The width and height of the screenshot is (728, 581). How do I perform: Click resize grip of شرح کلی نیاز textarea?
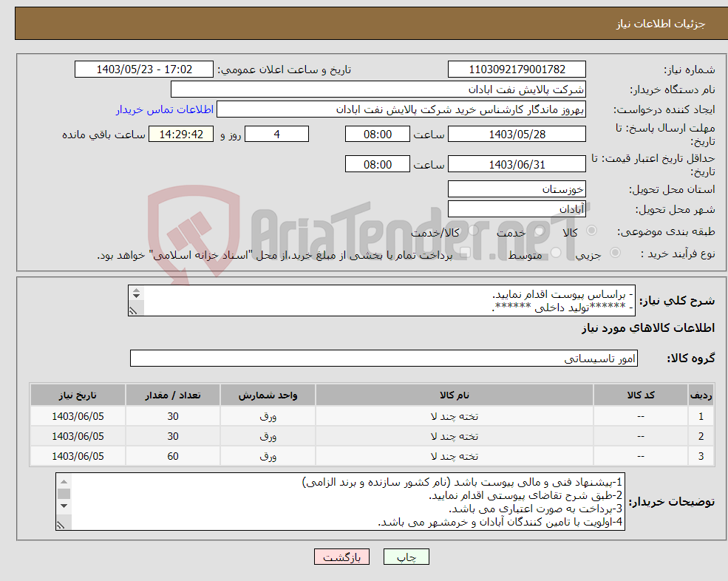pos(134,310)
